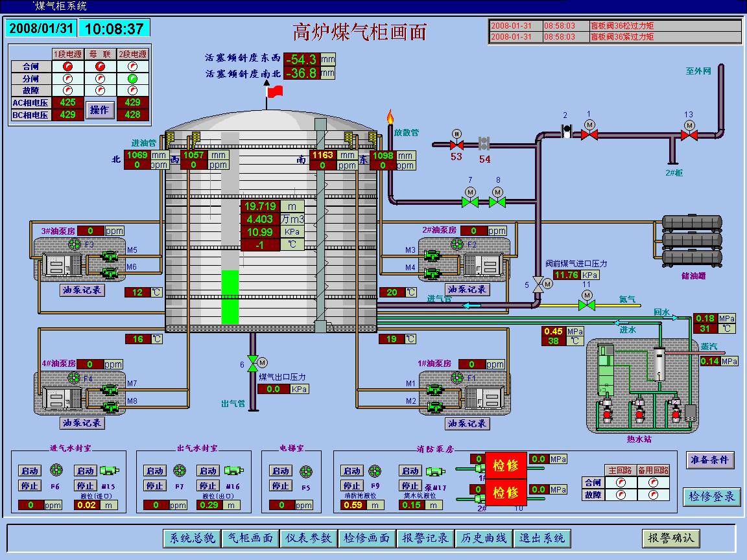Image resolution: width=747 pixels, height=560 pixels.
Task: Switch to 历史曲线 page
Action: pyautogui.click(x=484, y=538)
